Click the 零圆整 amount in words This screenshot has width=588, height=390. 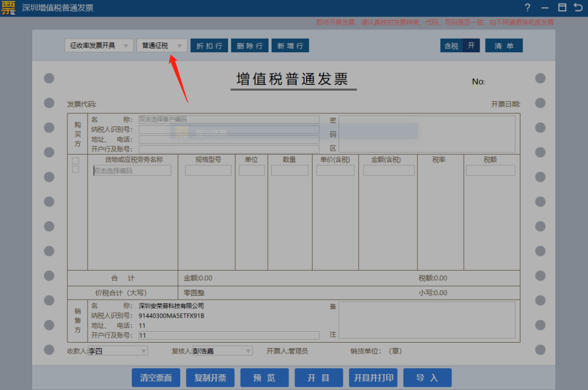point(194,293)
